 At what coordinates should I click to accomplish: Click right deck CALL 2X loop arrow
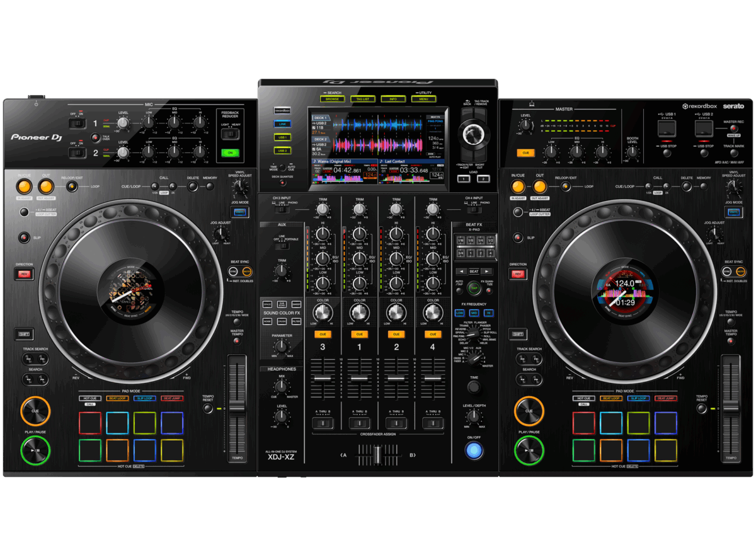point(668,186)
